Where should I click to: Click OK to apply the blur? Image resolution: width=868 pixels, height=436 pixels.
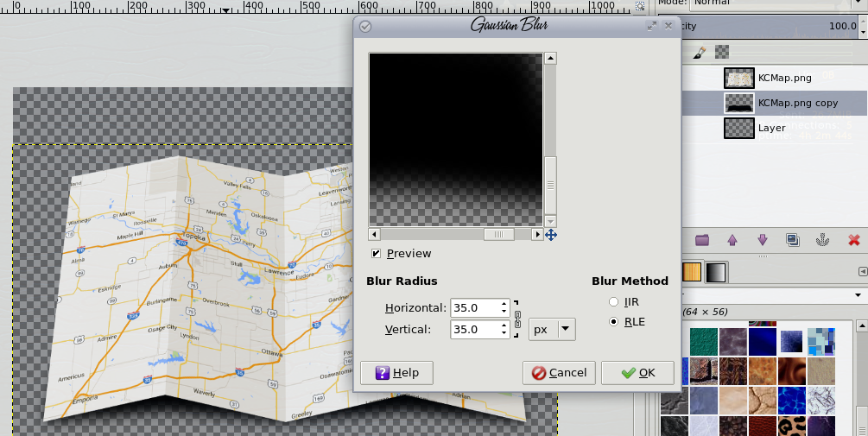(x=639, y=373)
